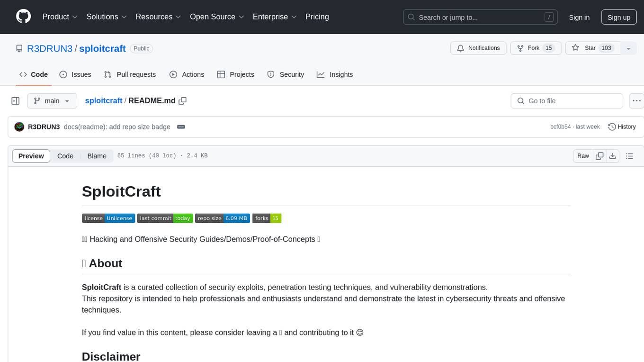The width and height of the screenshot is (644, 362).
Task: Open commit author R3DRUN3 link
Action: [44, 127]
